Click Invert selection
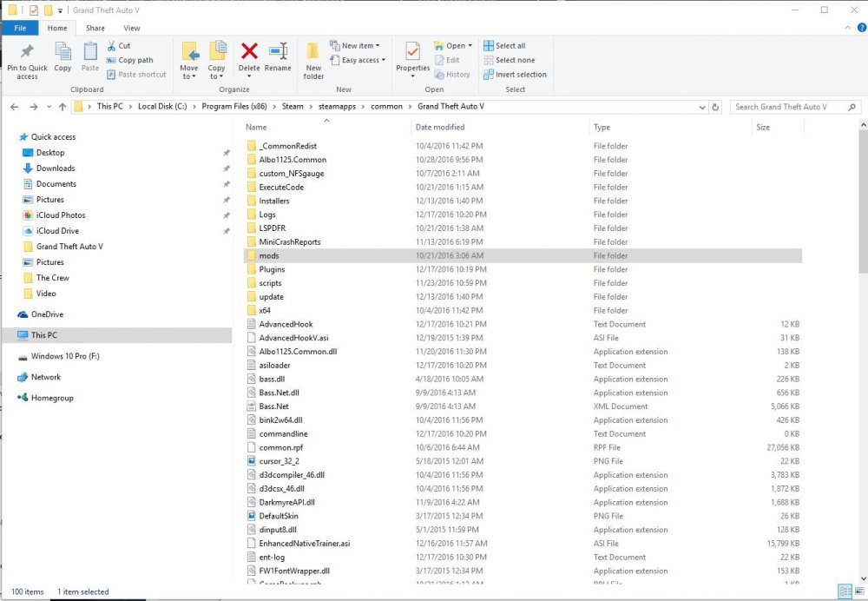This screenshot has width=868, height=601. click(x=516, y=74)
